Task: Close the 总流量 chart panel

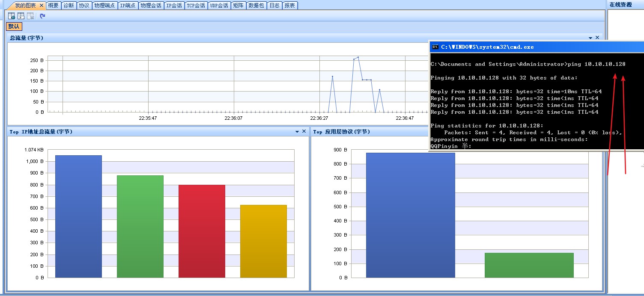Action: [x=597, y=38]
